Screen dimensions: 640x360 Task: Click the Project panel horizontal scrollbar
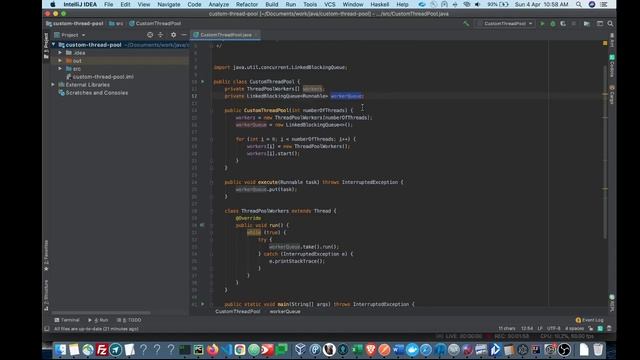pos(101,313)
